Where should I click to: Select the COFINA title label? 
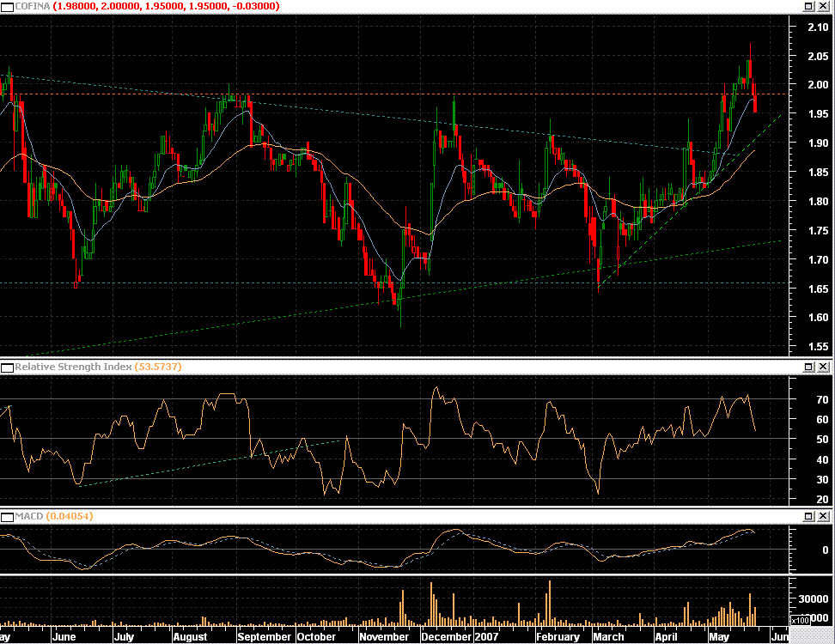(x=33, y=6)
